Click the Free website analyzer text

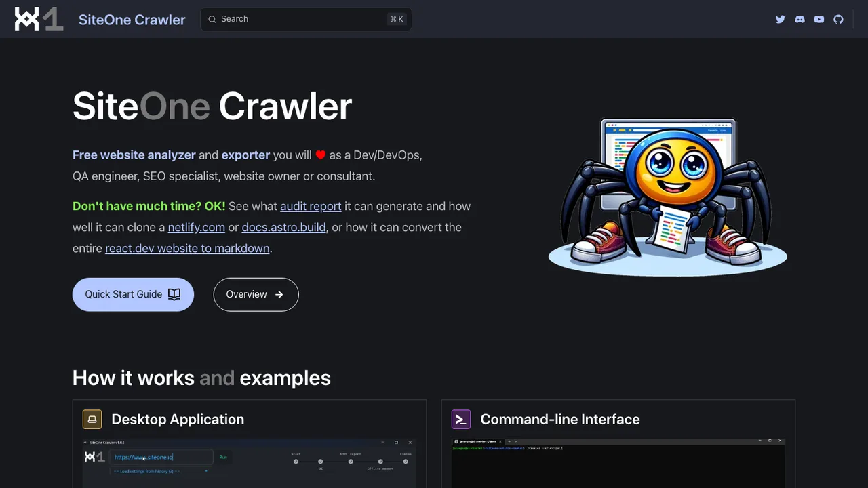[134, 155]
